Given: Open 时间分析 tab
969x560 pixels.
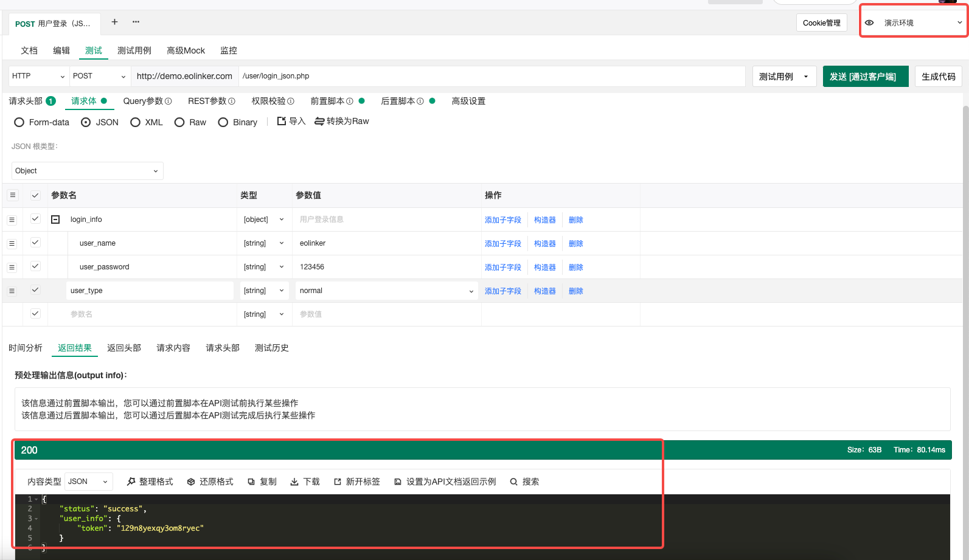Looking at the screenshot, I should [26, 348].
